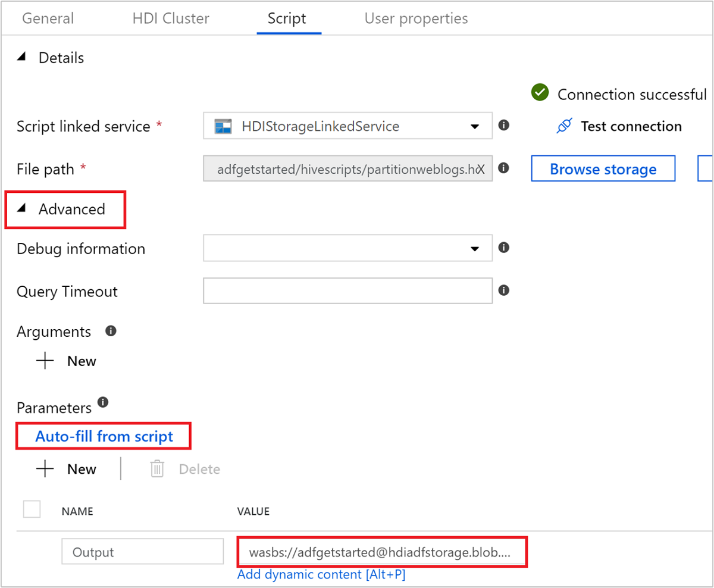
Task: Click inside the Query Timeout field
Action: tap(347, 290)
